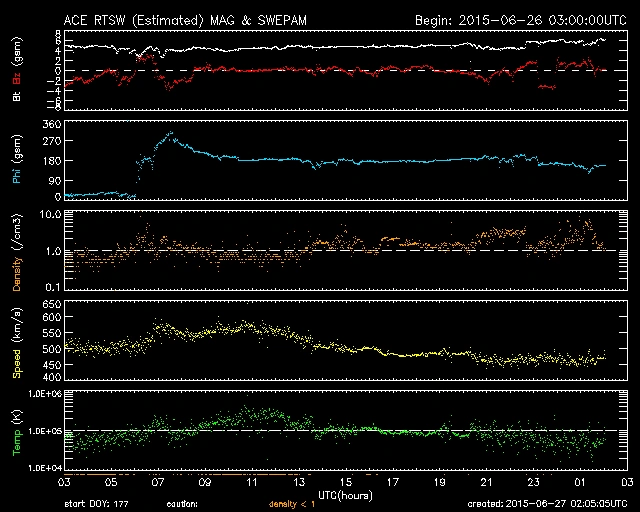Click the "90" tick on Phi axis
Image resolution: width=640 pixels, height=512 pixels.
(55, 180)
